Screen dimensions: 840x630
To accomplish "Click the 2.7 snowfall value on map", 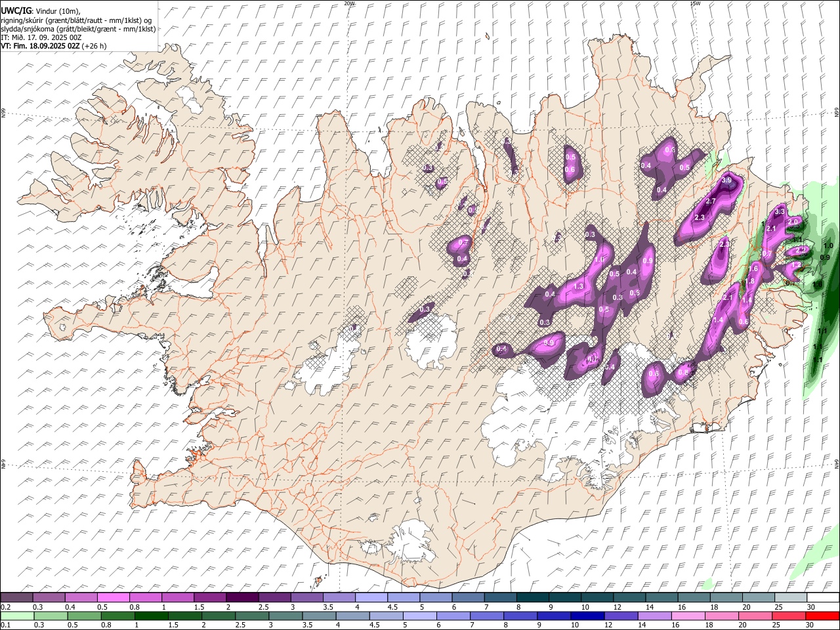I will click(x=711, y=201).
